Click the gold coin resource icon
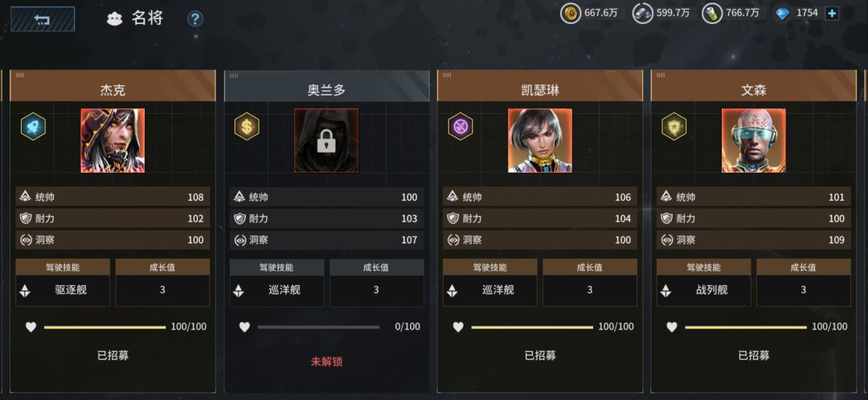This screenshot has width=868, height=400. 570,14
